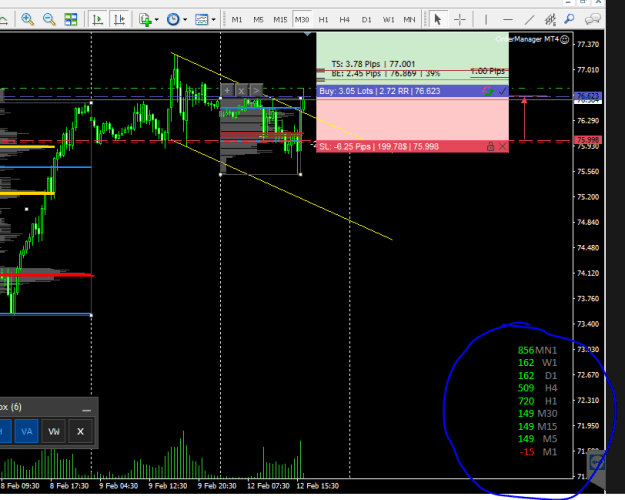This screenshot has height=500, width=625.
Task: Click the 1.00 Pips label
Action: [x=487, y=71]
